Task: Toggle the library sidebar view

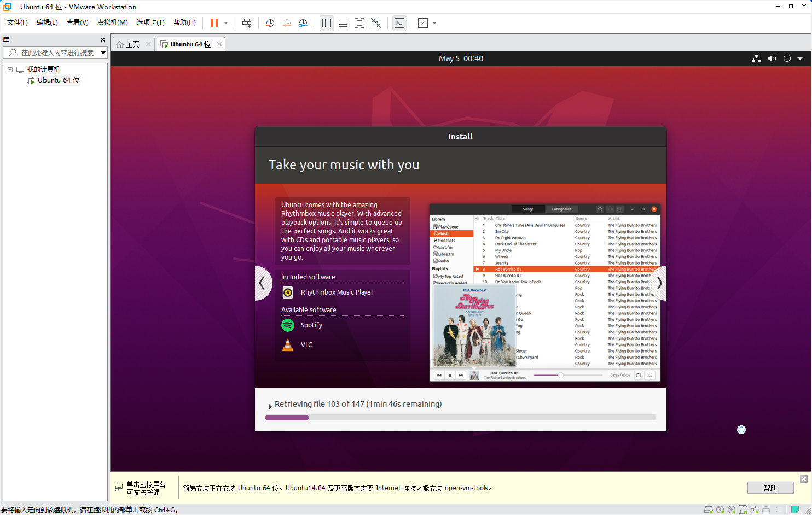Action: [327, 23]
